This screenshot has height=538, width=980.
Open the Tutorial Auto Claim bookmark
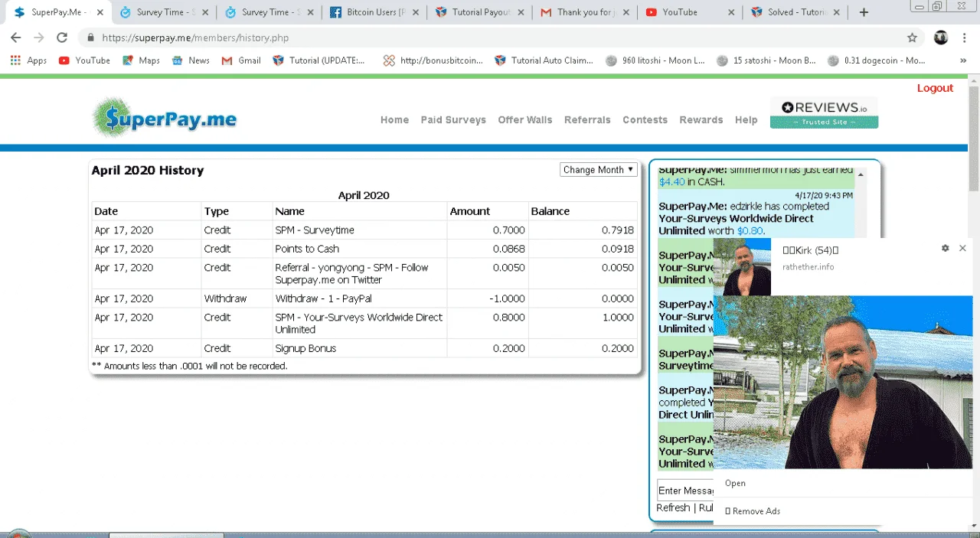544,60
